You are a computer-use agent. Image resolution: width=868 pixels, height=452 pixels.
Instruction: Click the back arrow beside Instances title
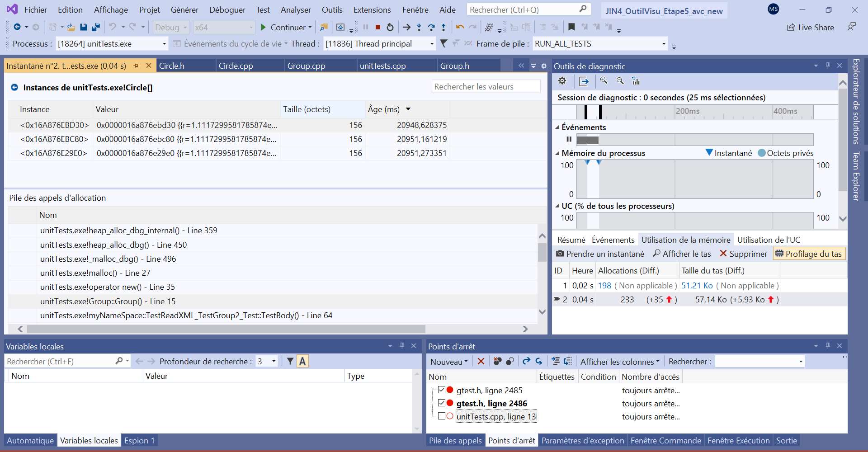[x=14, y=87]
